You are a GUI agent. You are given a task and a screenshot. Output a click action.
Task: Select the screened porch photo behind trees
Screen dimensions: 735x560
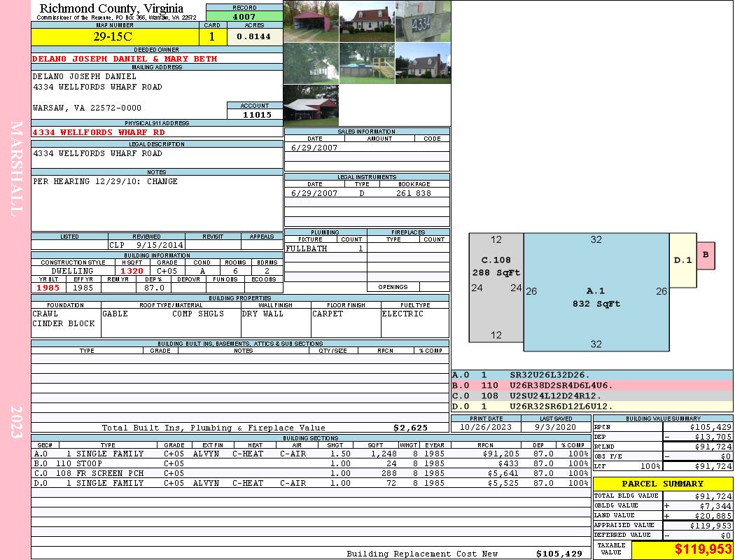[311, 64]
